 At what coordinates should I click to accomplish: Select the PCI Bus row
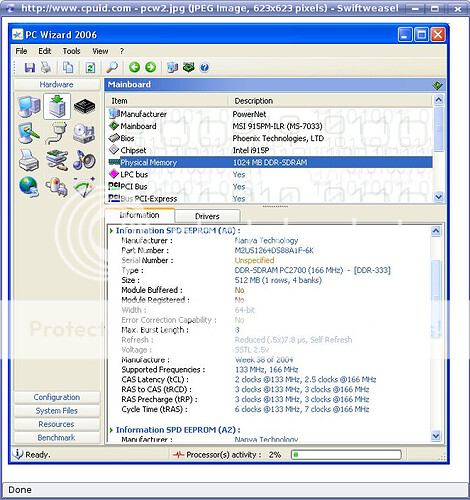pyautogui.click(x=269, y=186)
